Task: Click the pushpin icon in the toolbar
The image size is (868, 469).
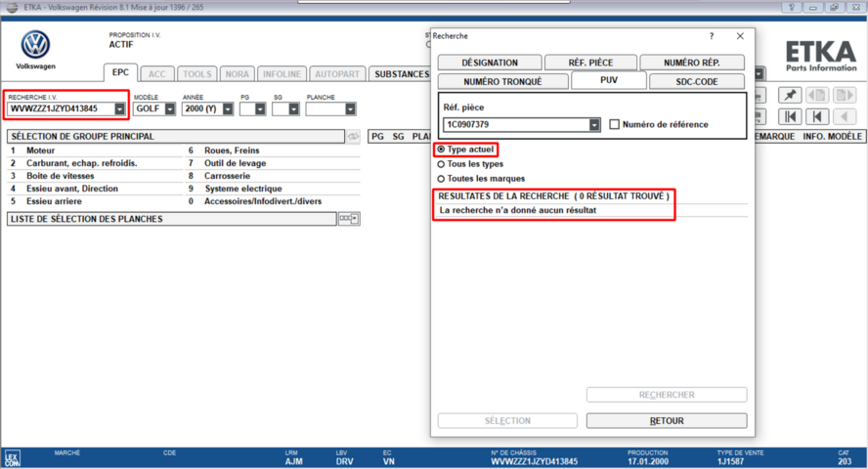Action: (x=790, y=95)
